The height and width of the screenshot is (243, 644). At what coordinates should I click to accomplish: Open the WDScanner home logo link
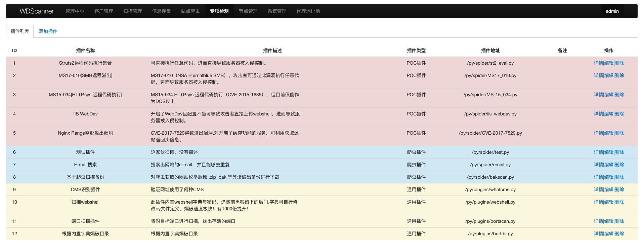point(37,11)
